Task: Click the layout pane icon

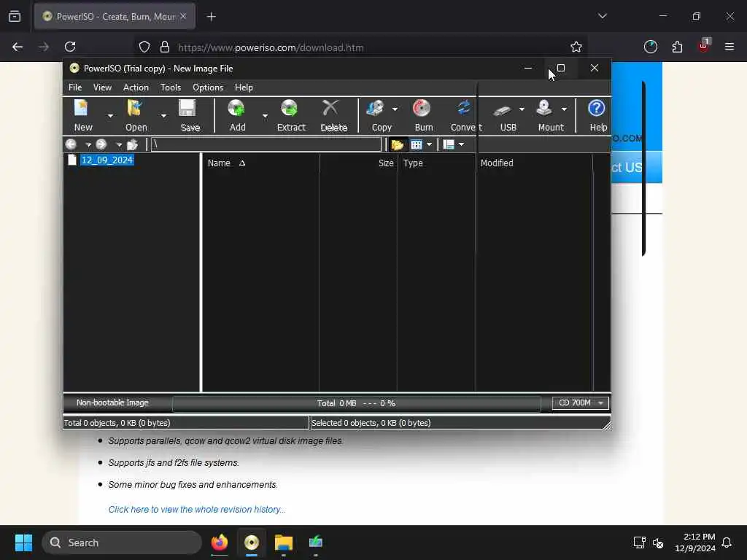Action: click(x=449, y=144)
